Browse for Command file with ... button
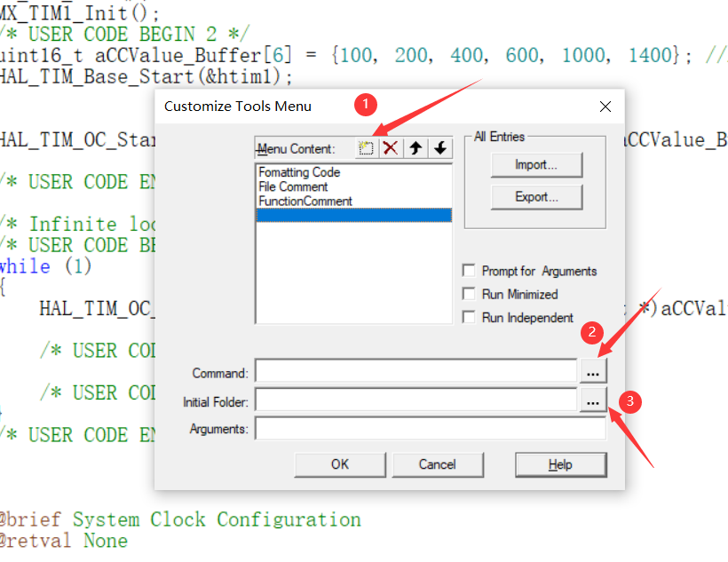 coord(593,372)
